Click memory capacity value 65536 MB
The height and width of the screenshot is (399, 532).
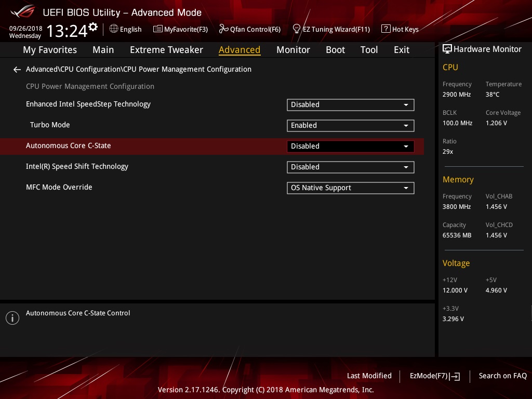pos(457,235)
